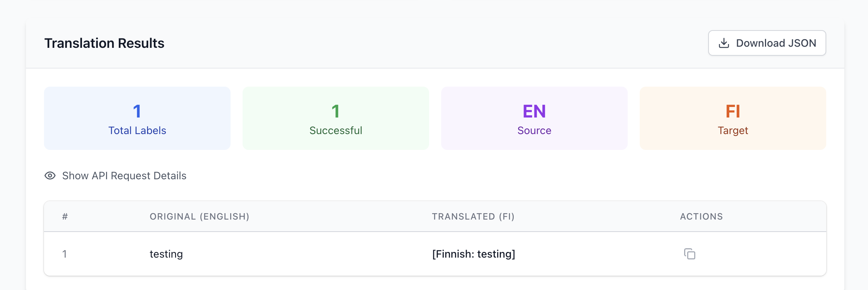The height and width of the screenshot is (290, 868).
Task: Click the eye icon beside API details
Action: click(x=50, y=176)
